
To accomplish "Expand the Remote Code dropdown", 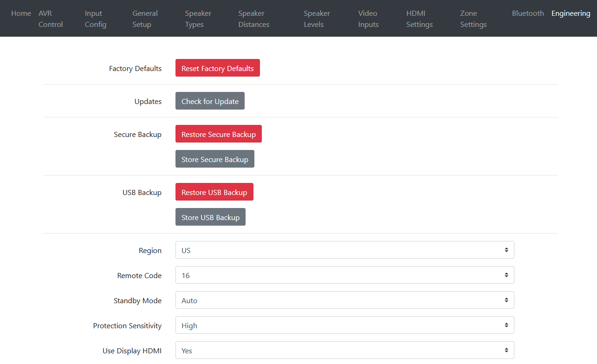I will (x=344, y=275).
